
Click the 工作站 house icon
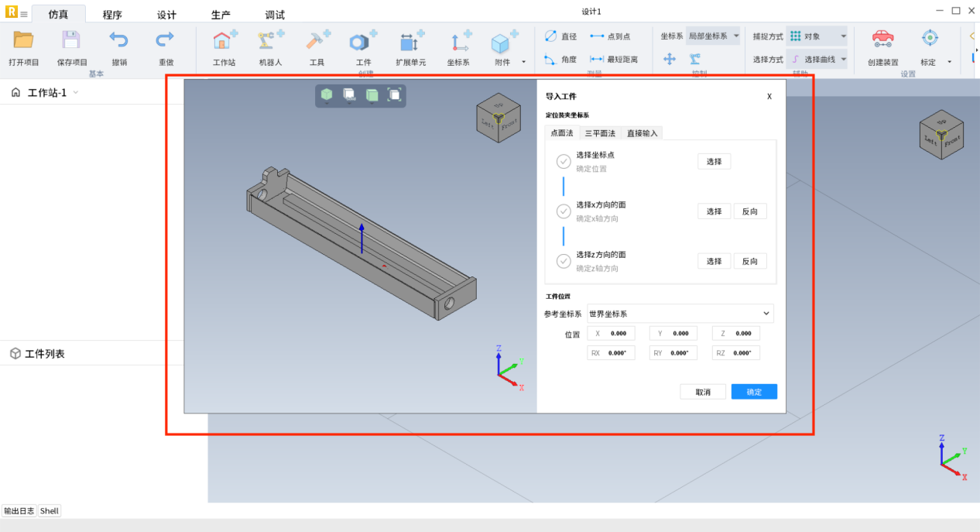click(224, 42)
